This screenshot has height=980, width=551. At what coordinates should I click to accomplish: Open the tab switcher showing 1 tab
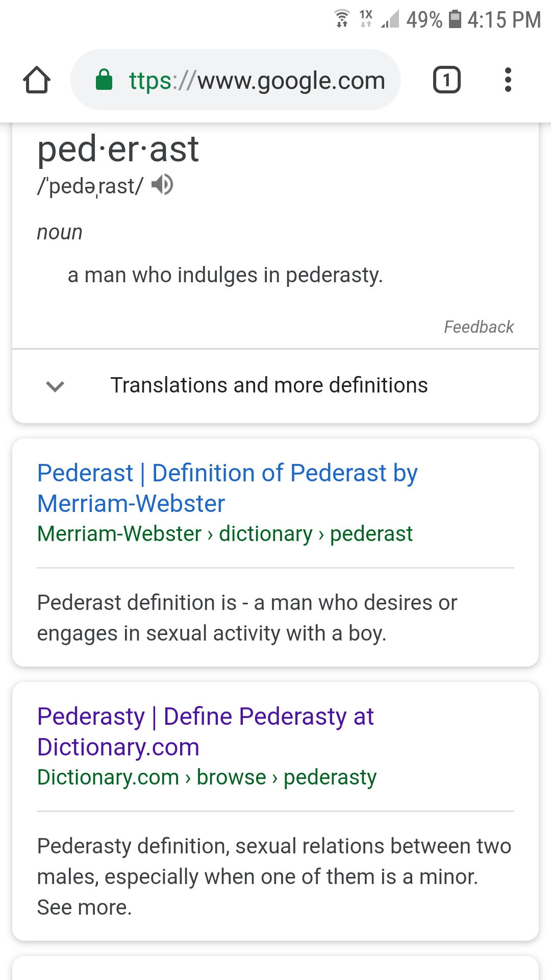(x=446, y=80)
